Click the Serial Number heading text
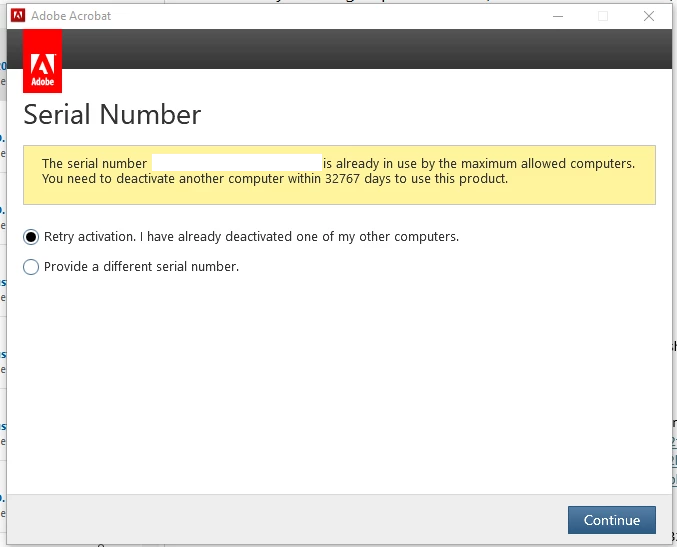This screenshot has width=677, height=547. click(112, 114)
